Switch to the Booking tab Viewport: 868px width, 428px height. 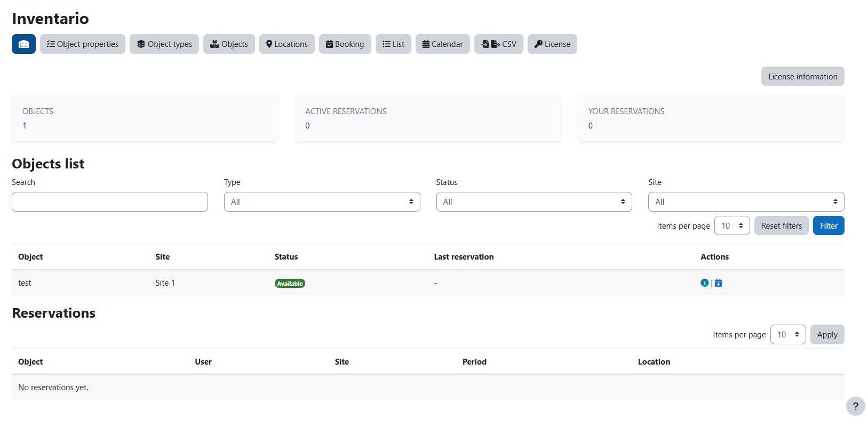345,44
